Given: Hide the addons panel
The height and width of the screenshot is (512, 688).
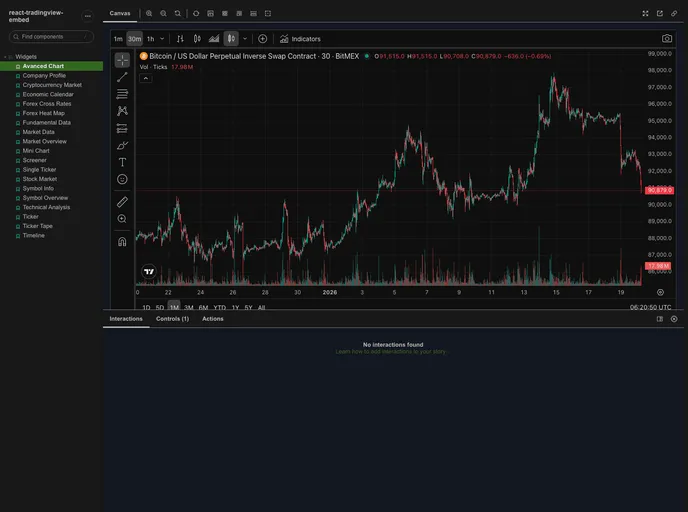Looking at the screenshot, I should pos(674,319).
